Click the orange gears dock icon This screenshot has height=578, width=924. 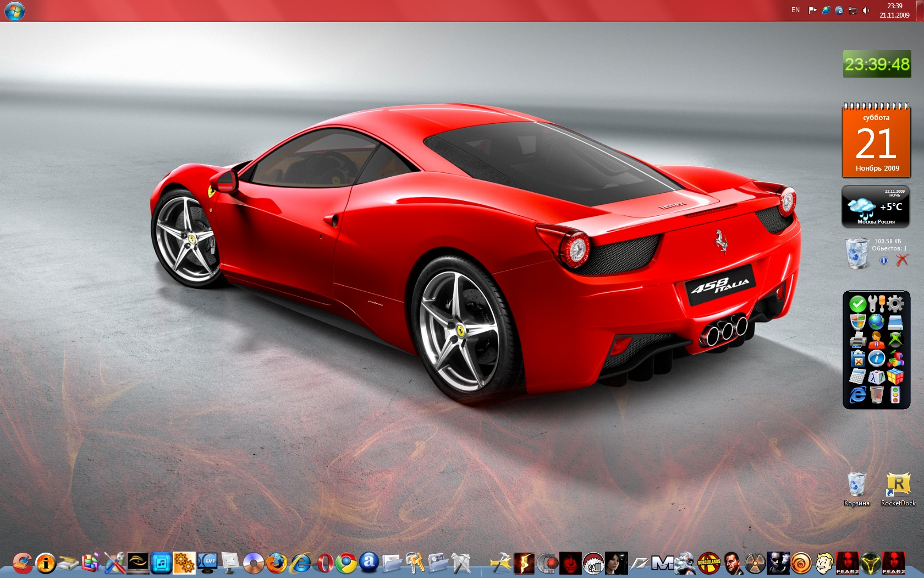point(184,563)
